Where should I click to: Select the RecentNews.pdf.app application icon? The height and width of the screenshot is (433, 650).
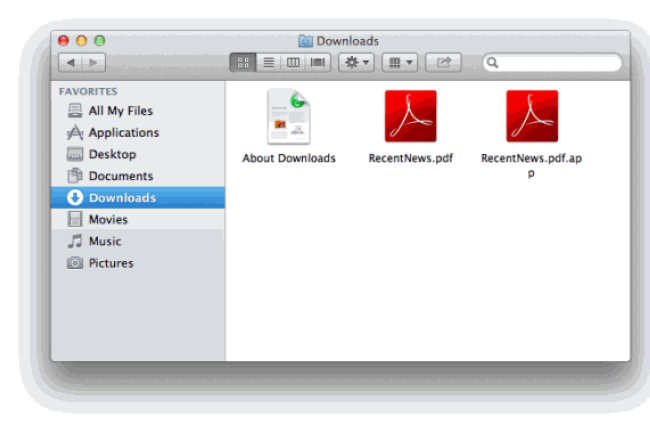point(531,117)
